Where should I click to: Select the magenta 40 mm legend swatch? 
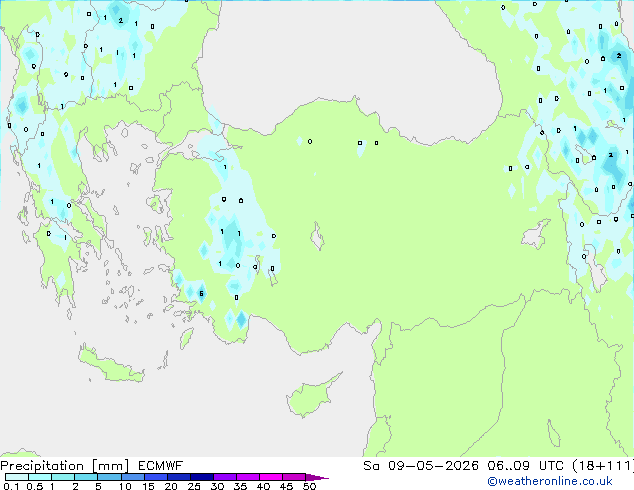pos(271,477)
